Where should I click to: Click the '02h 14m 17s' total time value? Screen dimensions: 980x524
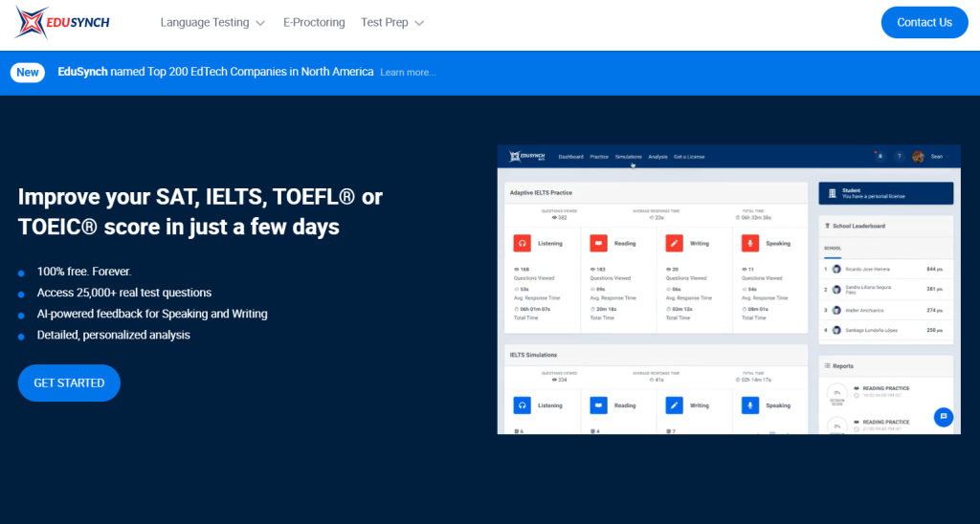coord(756,380)
